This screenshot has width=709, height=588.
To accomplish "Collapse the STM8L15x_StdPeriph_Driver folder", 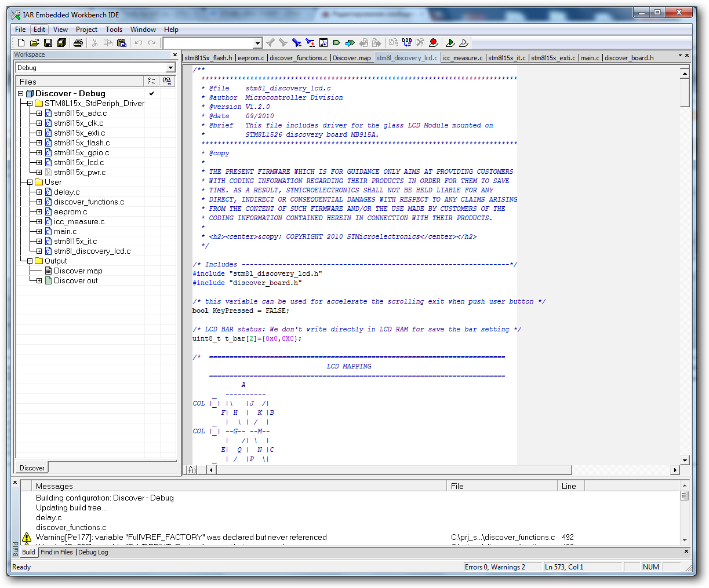I will tap(30, 103).
